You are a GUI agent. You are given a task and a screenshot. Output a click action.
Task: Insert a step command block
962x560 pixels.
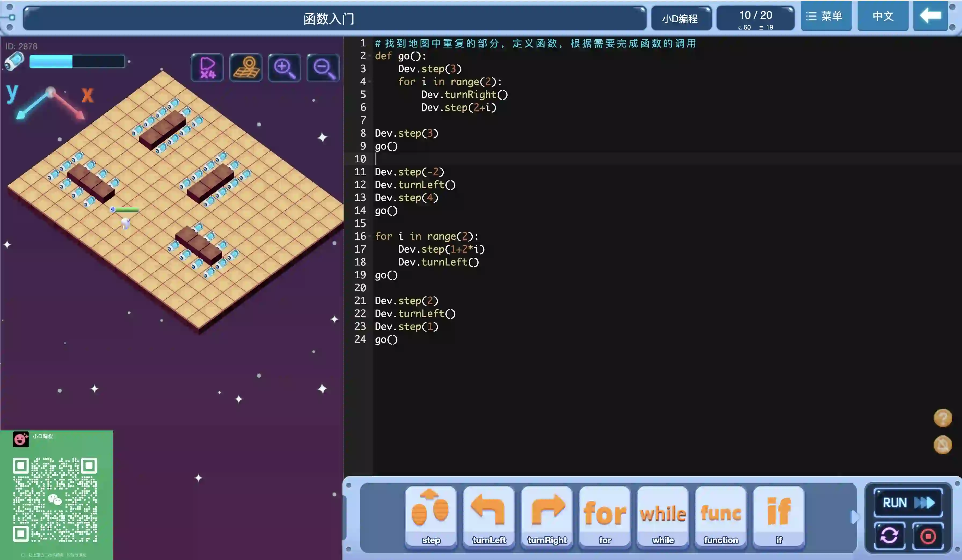431,517
